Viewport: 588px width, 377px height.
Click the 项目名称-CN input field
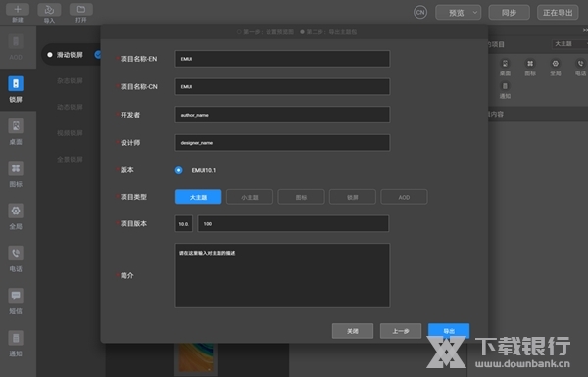[282, 86]
